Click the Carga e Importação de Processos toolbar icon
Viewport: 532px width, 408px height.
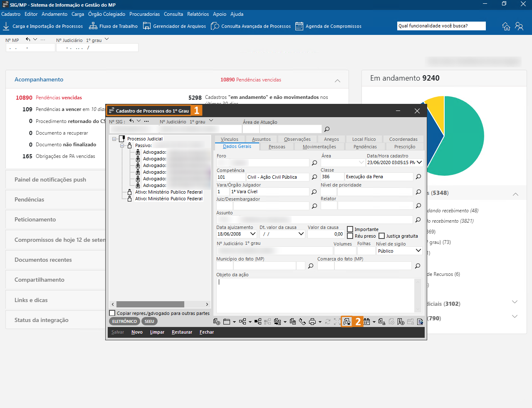pyautogui.click(x=6, y=26)
